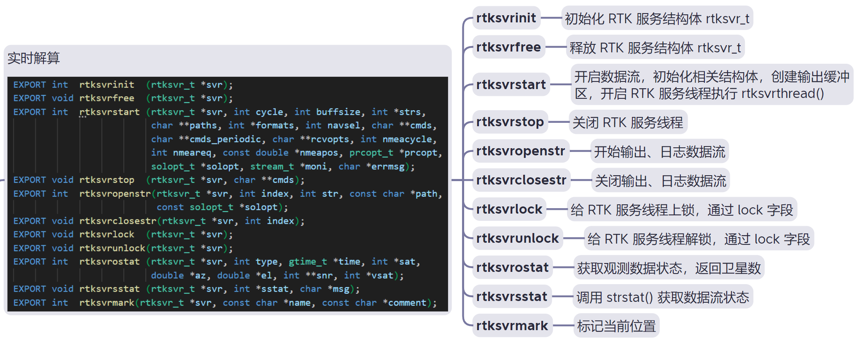Select the rtksvrfree mind map node
The width and height of the screenshot is (868, 339).
point(508,47)
